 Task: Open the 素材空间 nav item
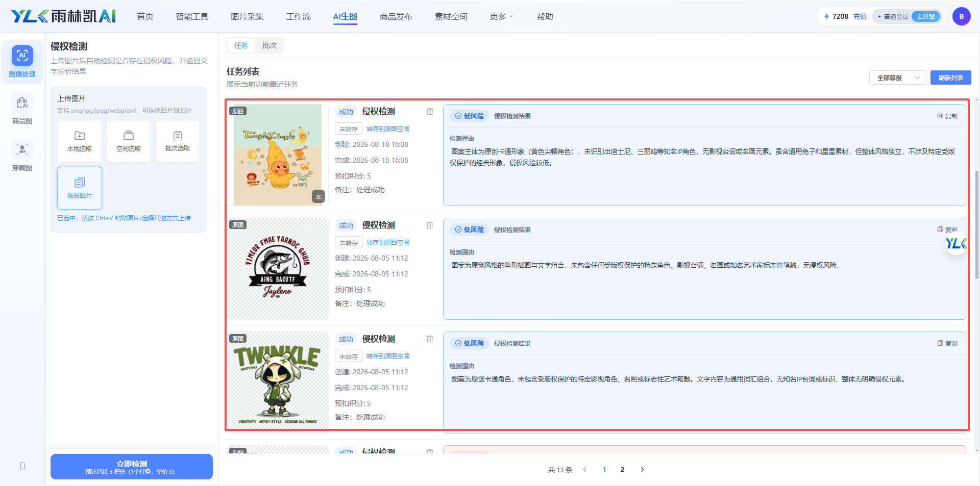point(451,16)
